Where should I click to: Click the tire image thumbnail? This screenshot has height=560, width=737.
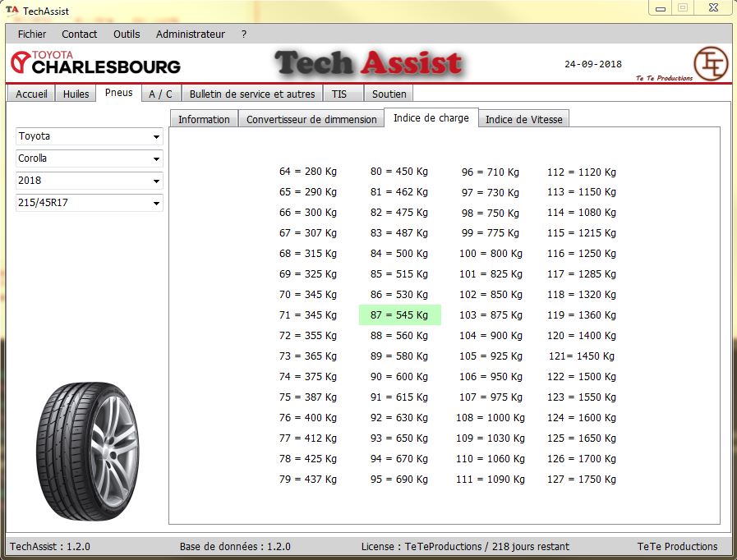click(x=87, y=448)
